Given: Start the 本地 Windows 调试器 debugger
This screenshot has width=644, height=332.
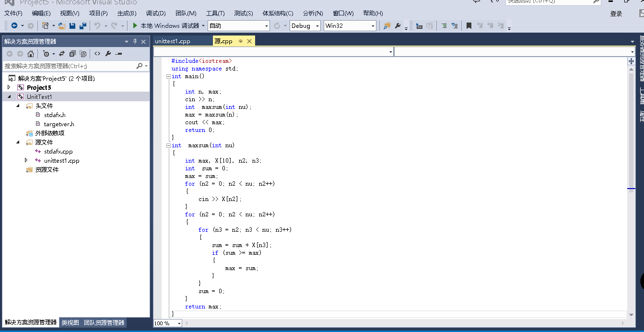Looking at the screenshot, I should tap(165, 25).
